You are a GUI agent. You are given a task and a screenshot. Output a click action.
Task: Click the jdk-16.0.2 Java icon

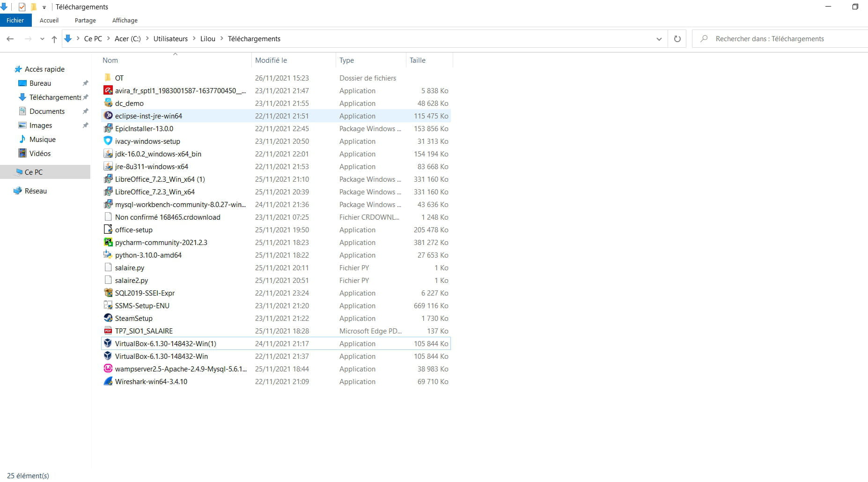108,154
